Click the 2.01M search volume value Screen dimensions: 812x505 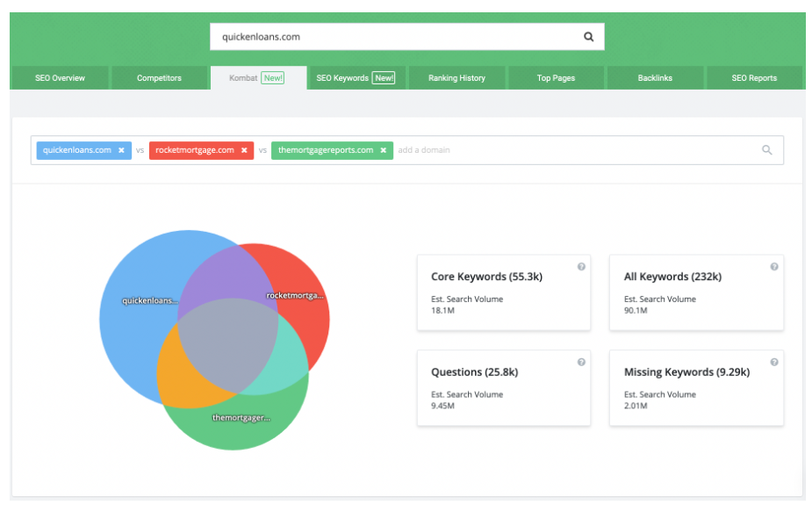click(x=636, y=406)
